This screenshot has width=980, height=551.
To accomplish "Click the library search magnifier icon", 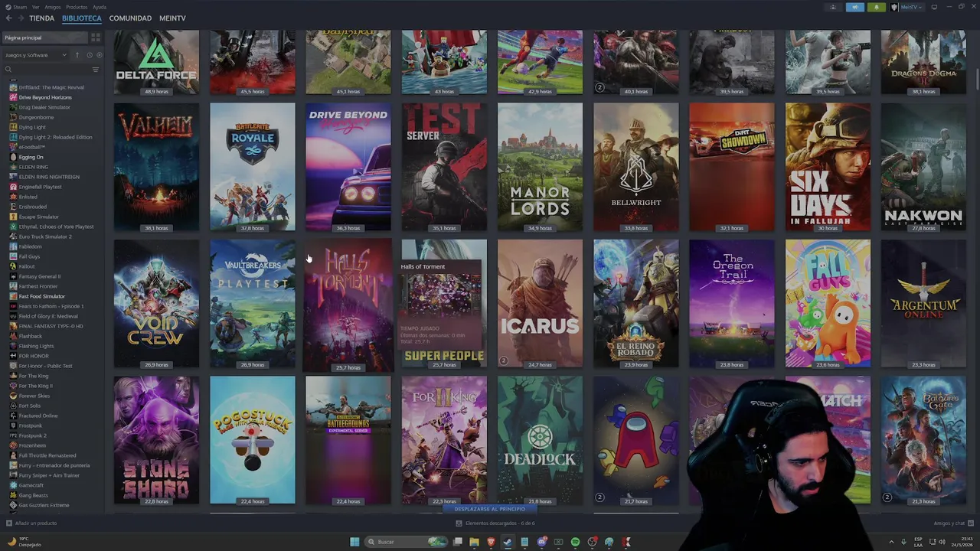I will pos(8,70).
